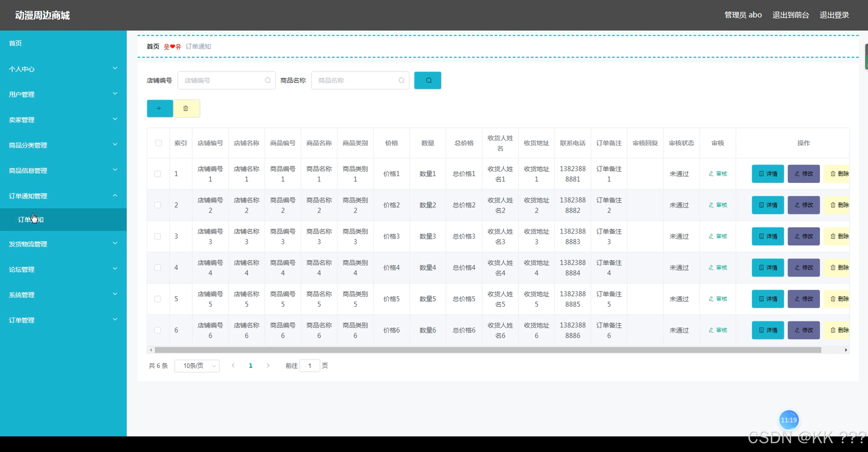Screen dimensions: 868x452
Task: Select the 首页 item in the sidebar
Action: [16, 43]
